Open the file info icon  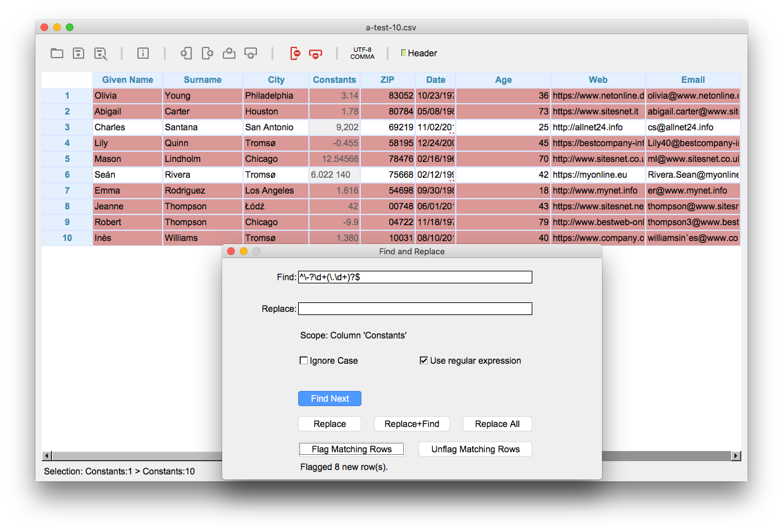pos(143,53)
